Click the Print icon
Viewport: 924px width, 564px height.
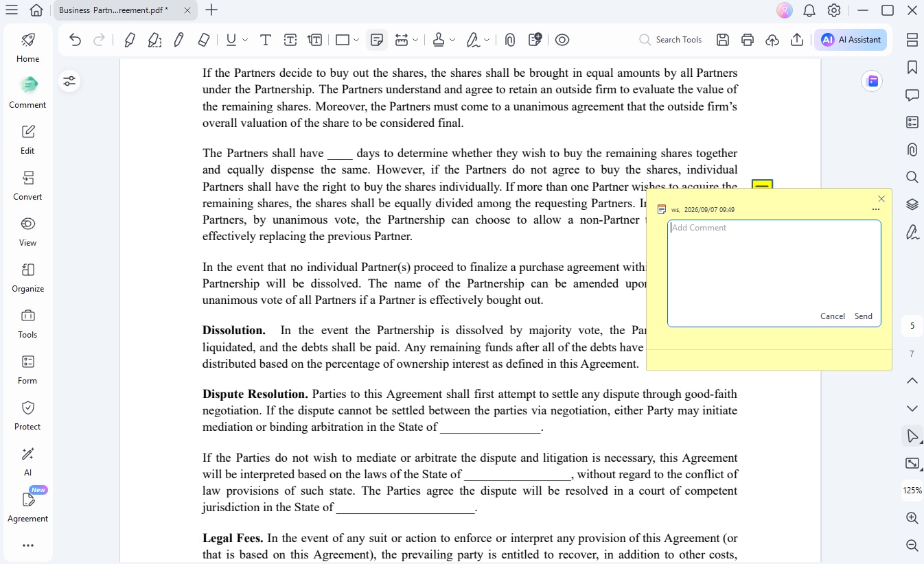coord(748,40)
